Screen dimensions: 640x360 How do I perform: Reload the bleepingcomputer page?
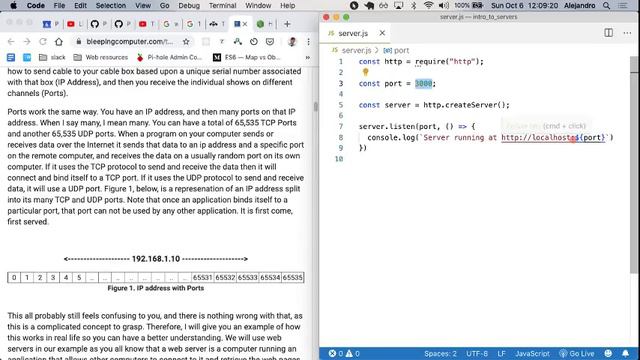point(43,41)
